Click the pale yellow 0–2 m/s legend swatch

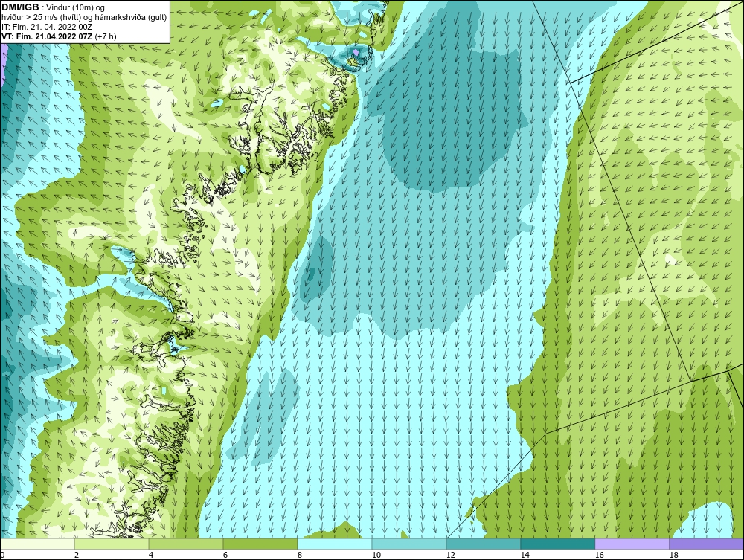click(37, 544)
